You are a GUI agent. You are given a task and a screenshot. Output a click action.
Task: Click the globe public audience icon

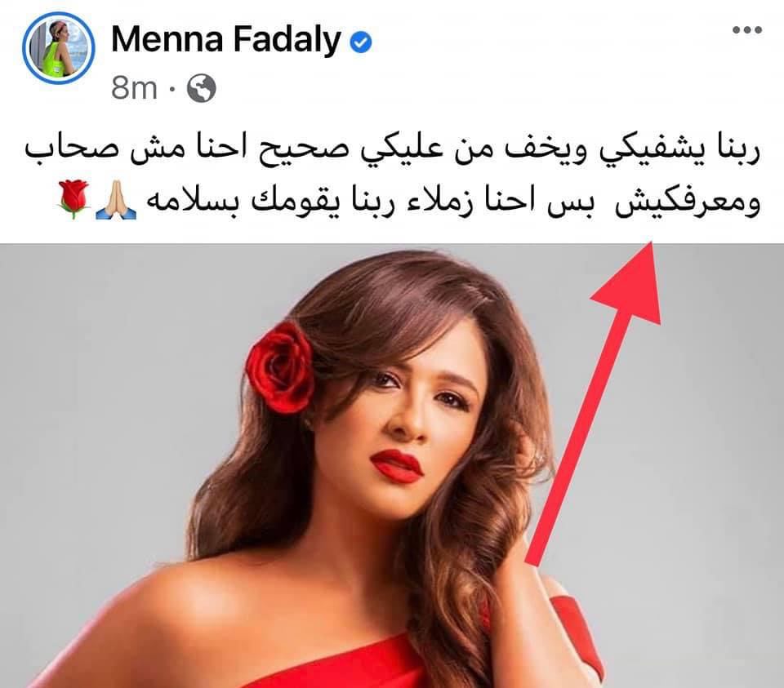202,88
